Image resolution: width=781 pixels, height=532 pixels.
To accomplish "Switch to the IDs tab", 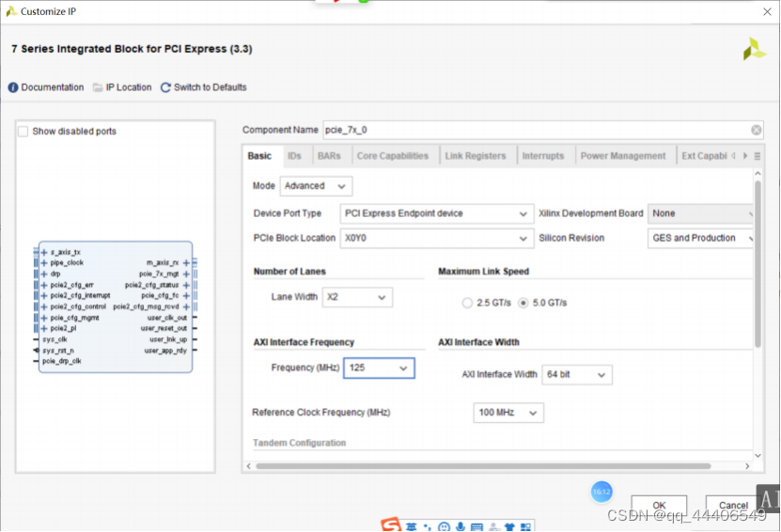I will click(x=294, y=156).
